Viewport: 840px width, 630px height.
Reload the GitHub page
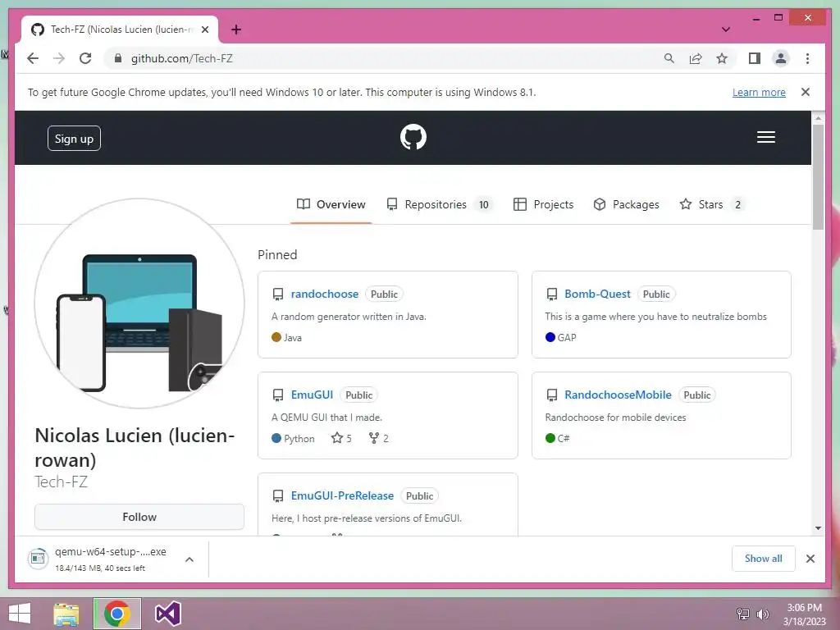pyautogui.click(x=85, y=58)
